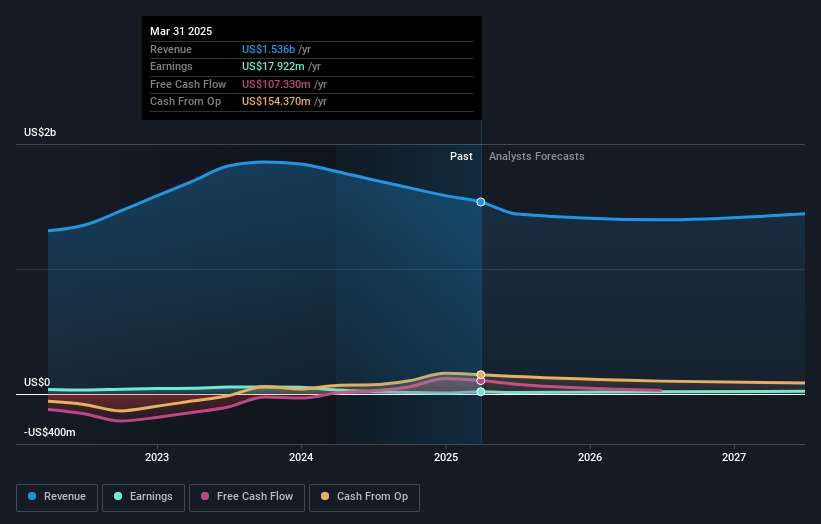Click the Mar 31 2025 tooltip date
Image resolution: width=821 pixels, height=524 pixels.
pos(181,31)
